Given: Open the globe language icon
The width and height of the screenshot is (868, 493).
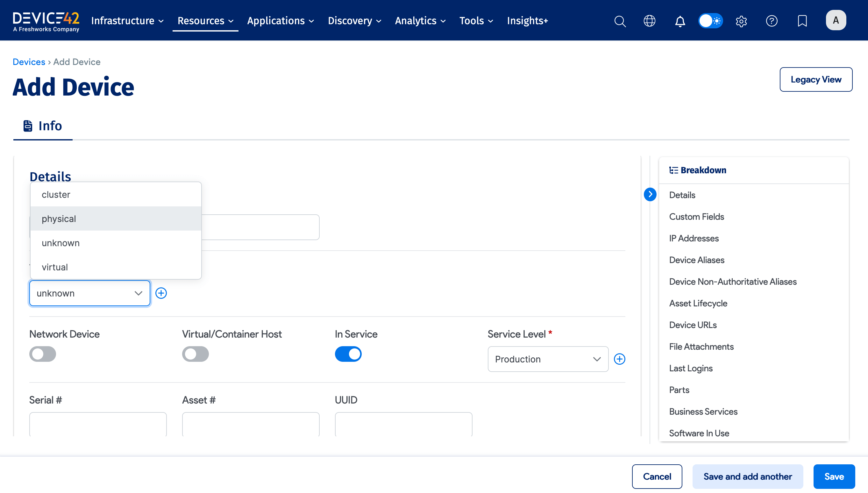Looking at the screenshot, I should (x=649, y=21).
